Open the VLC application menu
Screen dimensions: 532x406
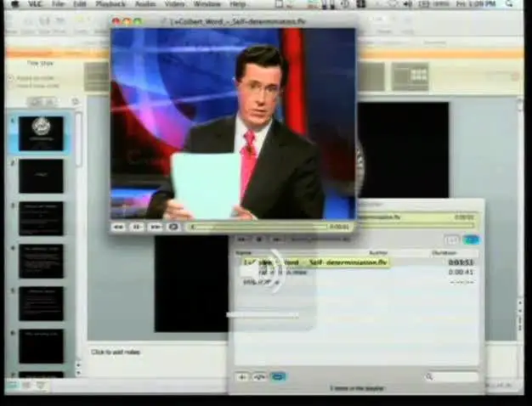(35, 4)
